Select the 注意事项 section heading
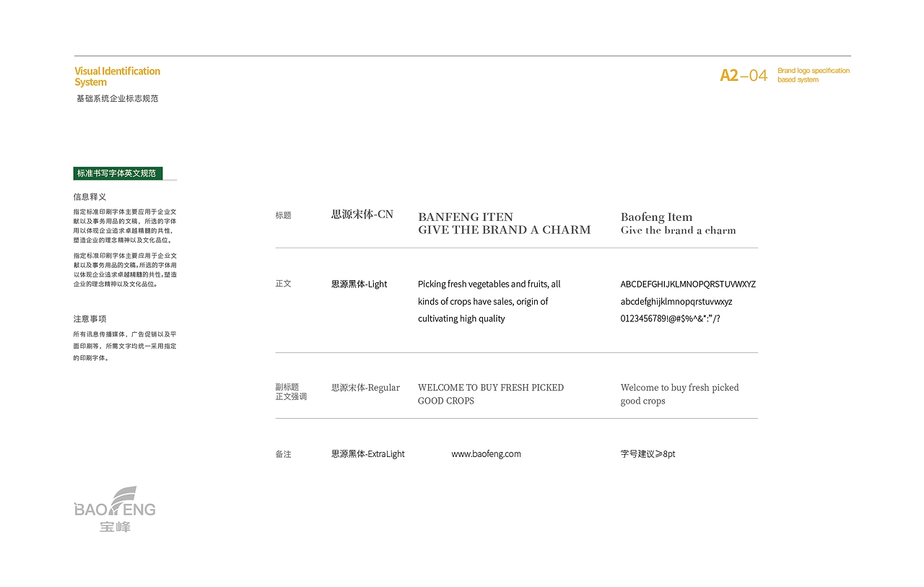This screenshot has height=587, width=924. 90,318
